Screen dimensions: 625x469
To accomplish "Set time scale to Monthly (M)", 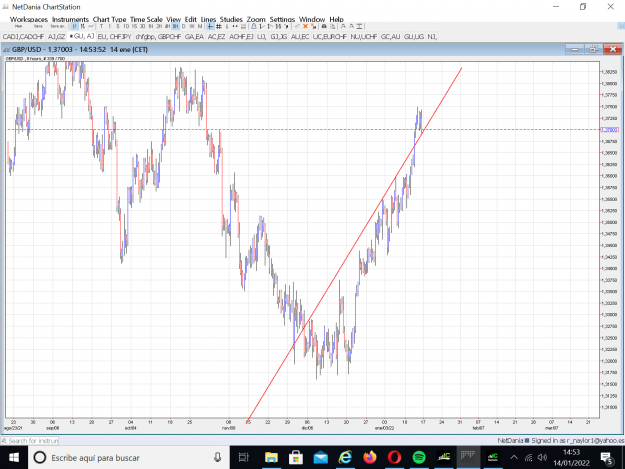I will 200,26.
